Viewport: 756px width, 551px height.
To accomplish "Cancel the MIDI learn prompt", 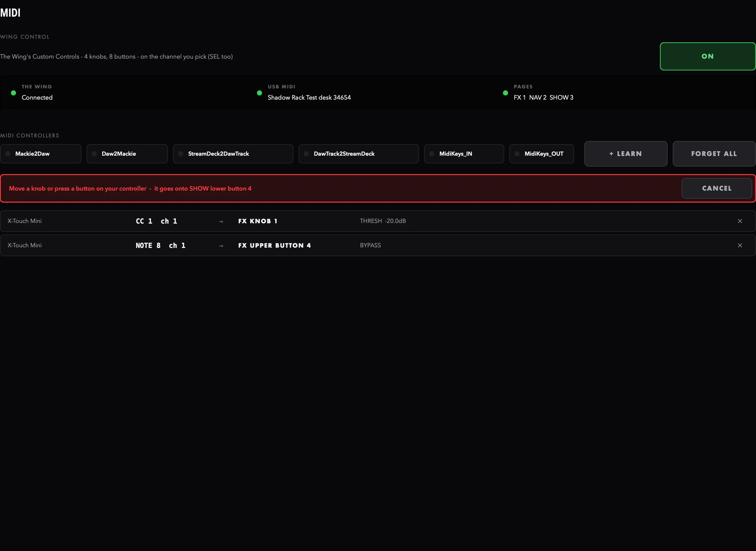I will tap(717, 188).
